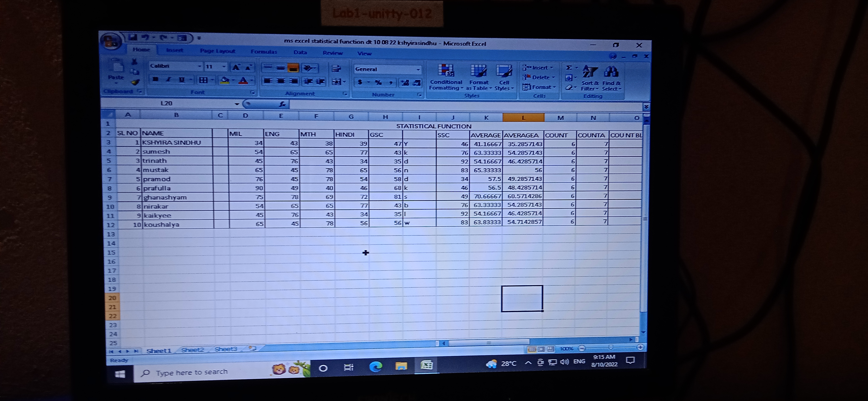Click Increase Font Size icon

(236, 67)
